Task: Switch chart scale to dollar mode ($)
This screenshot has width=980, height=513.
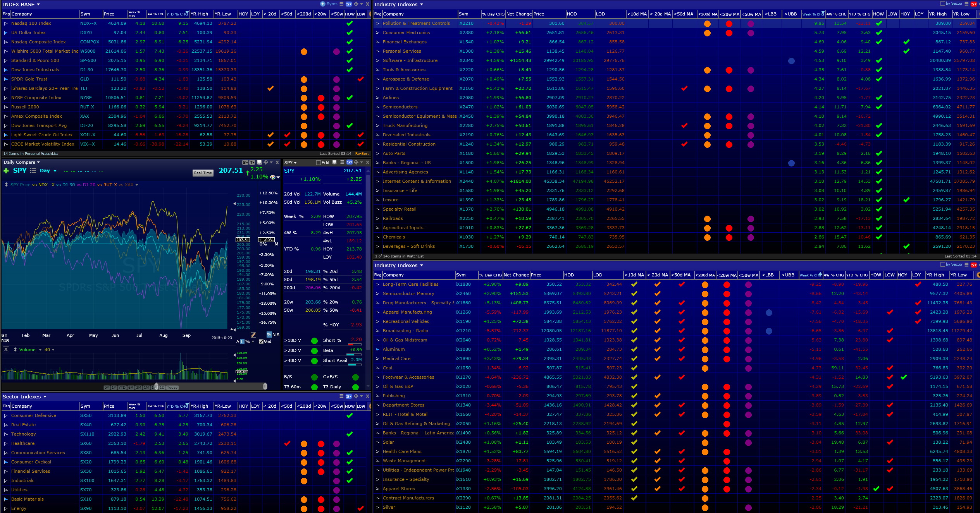Action: coord(278,335)
